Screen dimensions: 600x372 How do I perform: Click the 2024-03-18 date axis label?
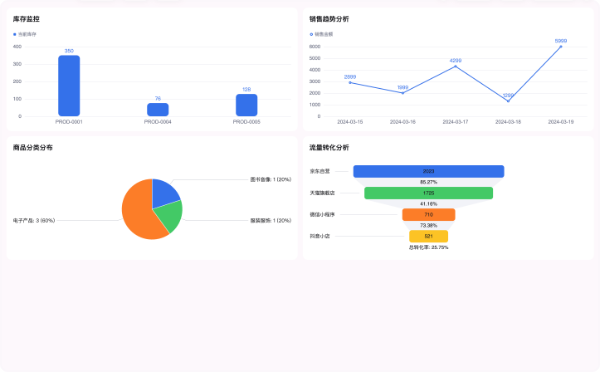click(x=508, y=122)
